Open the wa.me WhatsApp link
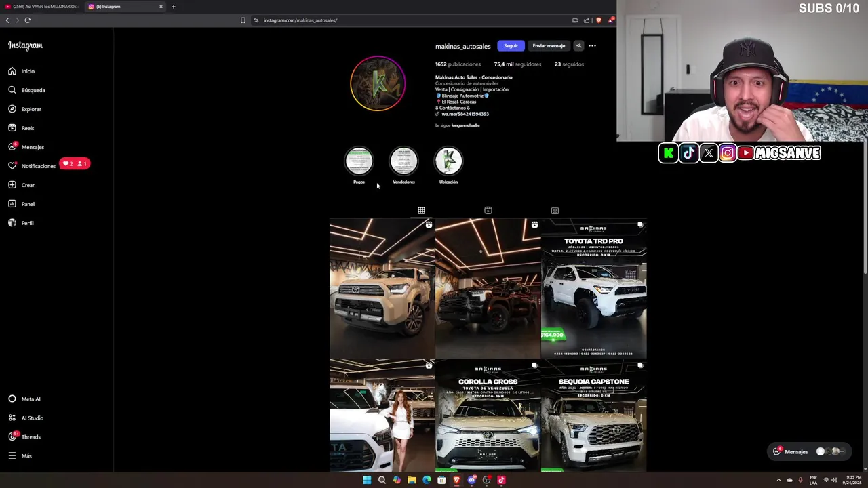This screenshot has height=488, width=868. pos(465,114)
